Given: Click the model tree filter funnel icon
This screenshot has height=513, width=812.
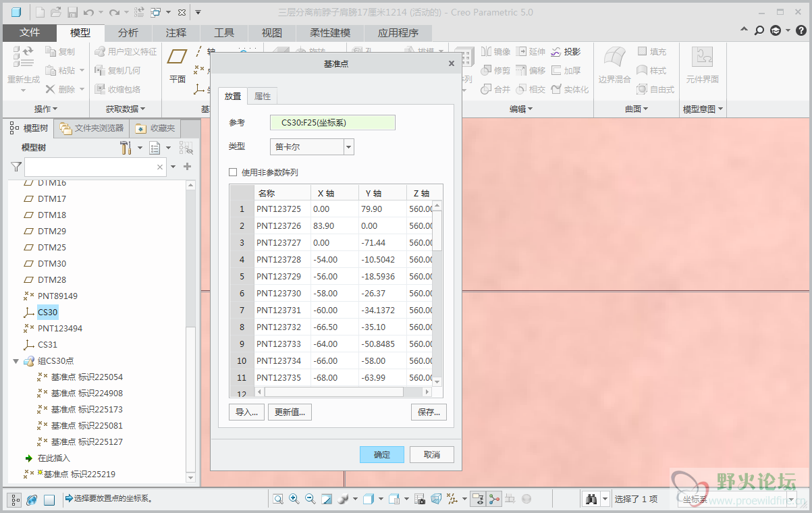Looking at the screenshot, I should click(x=16, y=167).
